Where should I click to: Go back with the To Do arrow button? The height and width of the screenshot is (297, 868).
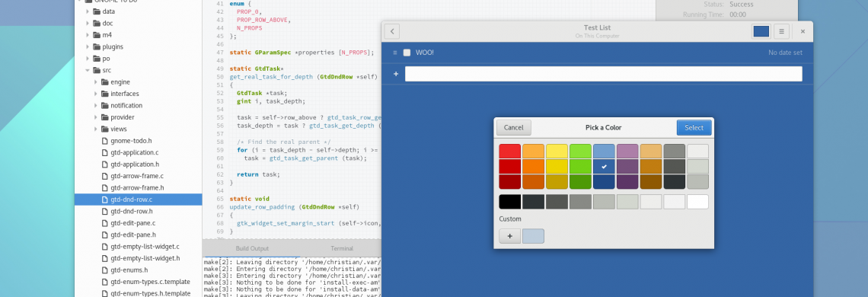392,31
